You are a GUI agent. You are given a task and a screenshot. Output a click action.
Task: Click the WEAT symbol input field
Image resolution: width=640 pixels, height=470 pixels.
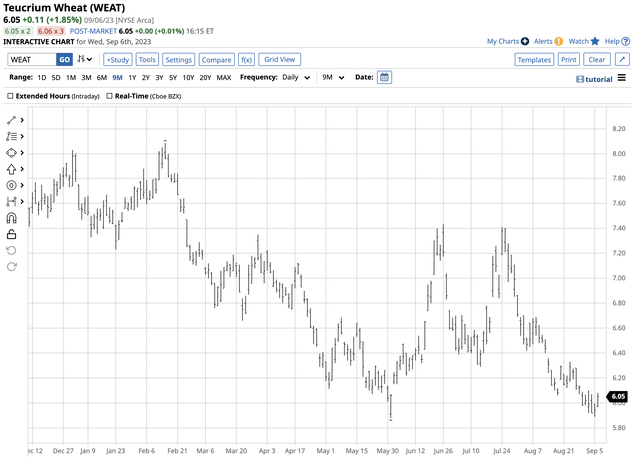(x=32, y=60)
